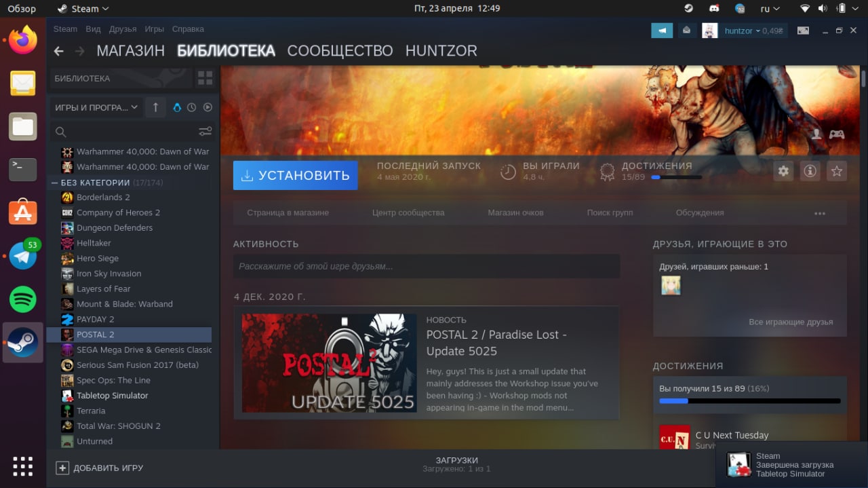868x488 pixels.
Task: Switch to СООБЩЕСТВО tab
Action: pos(340,51)
